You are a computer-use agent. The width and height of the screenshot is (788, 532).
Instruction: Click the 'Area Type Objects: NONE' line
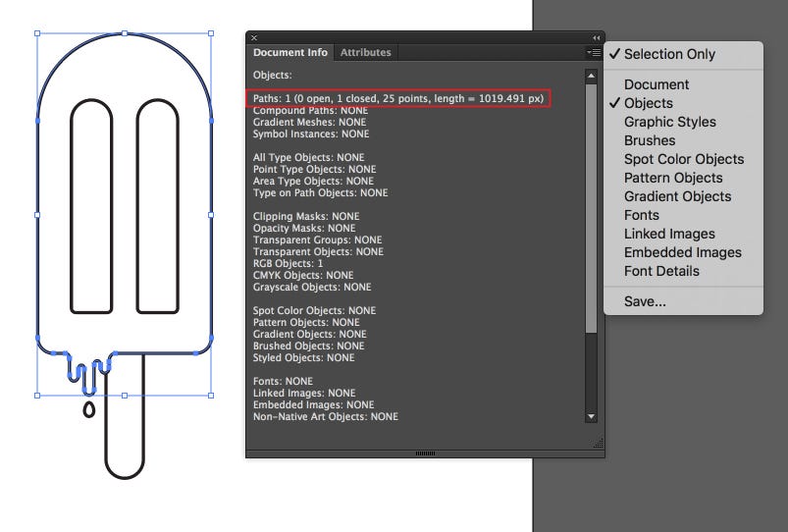click(313, 181)
